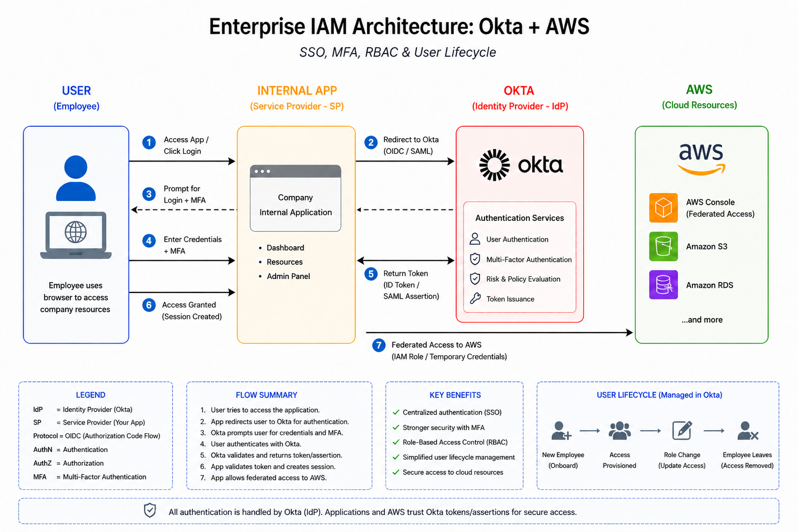
Task: Click the User Authentication person icon
Action: 475,239
